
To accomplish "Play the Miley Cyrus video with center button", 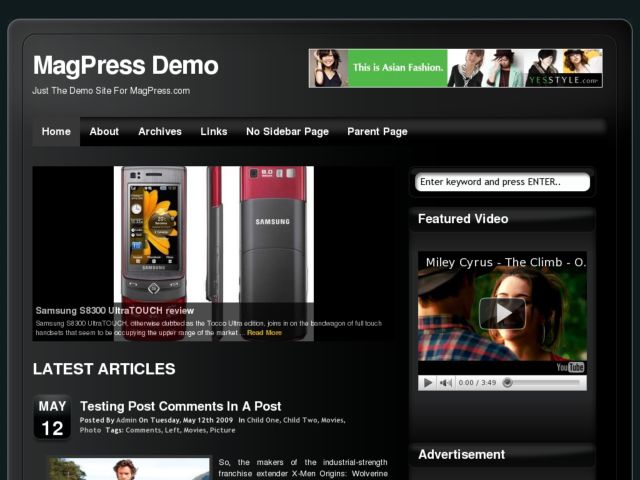I will [x=502, y=313].
